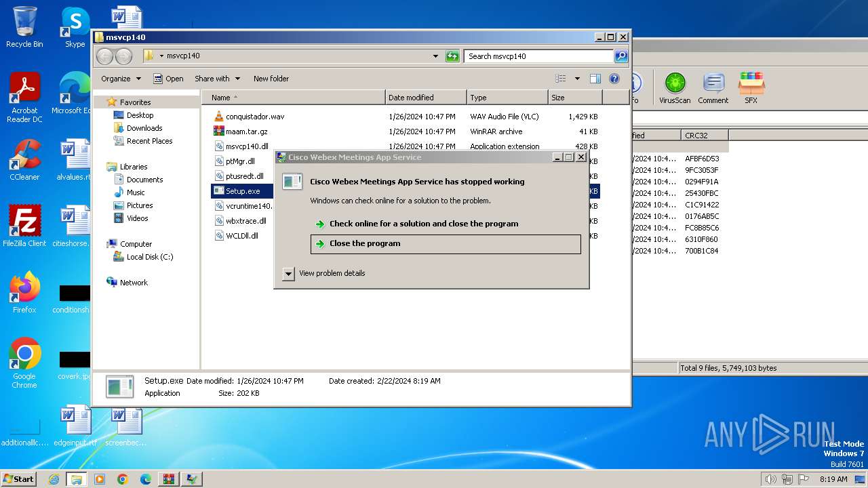This screenshot has height=488, width=868.
Task: Refresh the msvcp140 folder view
Action: tap(452, 56)
